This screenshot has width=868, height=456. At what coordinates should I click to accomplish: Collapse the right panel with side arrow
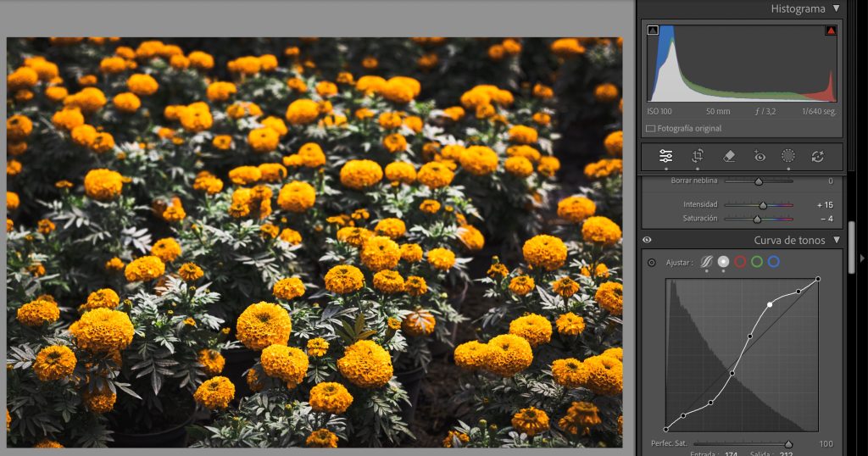coord(862,259)
